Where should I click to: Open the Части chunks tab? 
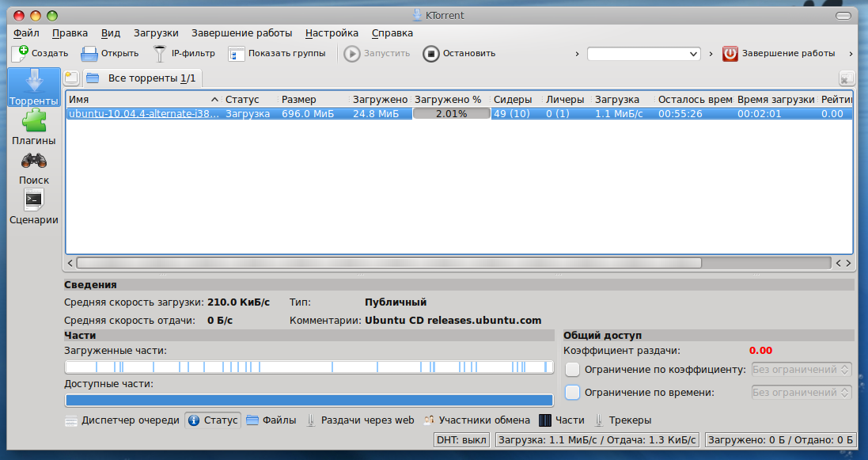click(561, 420)
